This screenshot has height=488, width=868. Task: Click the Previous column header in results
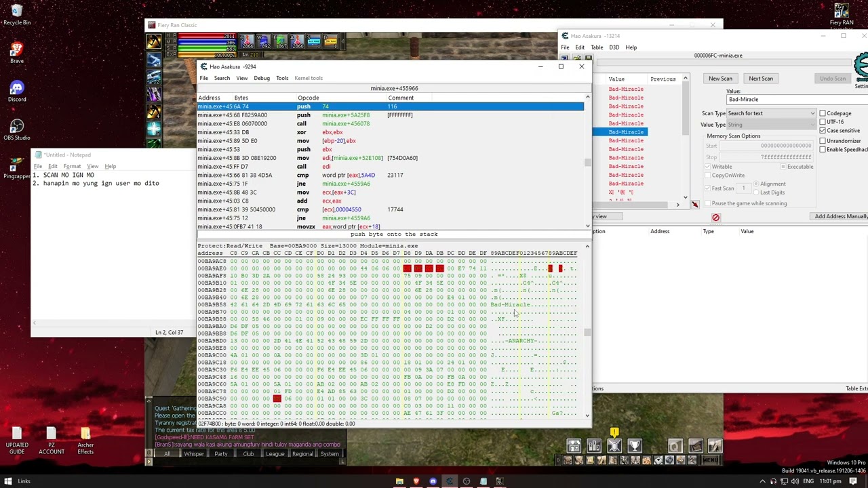point(663,79)
